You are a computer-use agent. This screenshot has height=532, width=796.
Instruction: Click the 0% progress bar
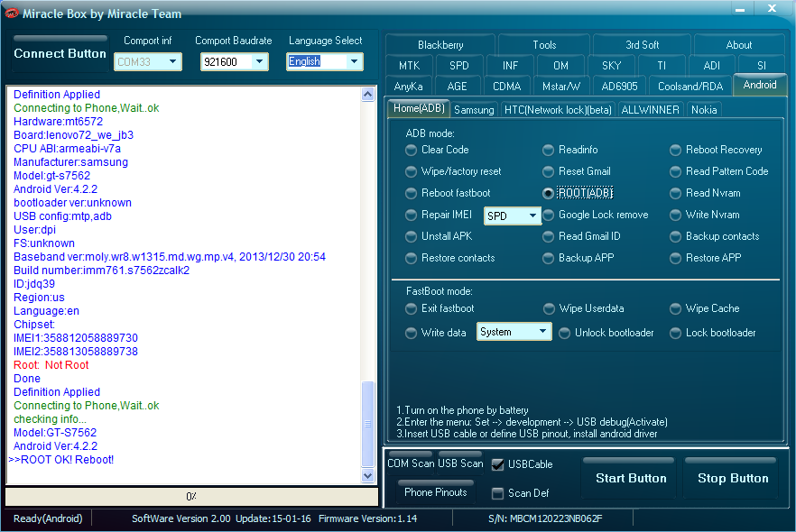[191, 497]
